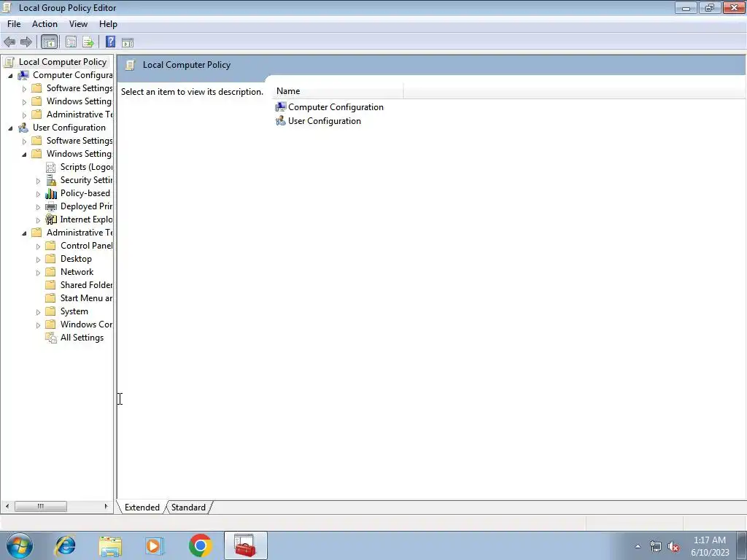Switch to the Extended tab
747x560 pixels.
(x=142, y=507)
